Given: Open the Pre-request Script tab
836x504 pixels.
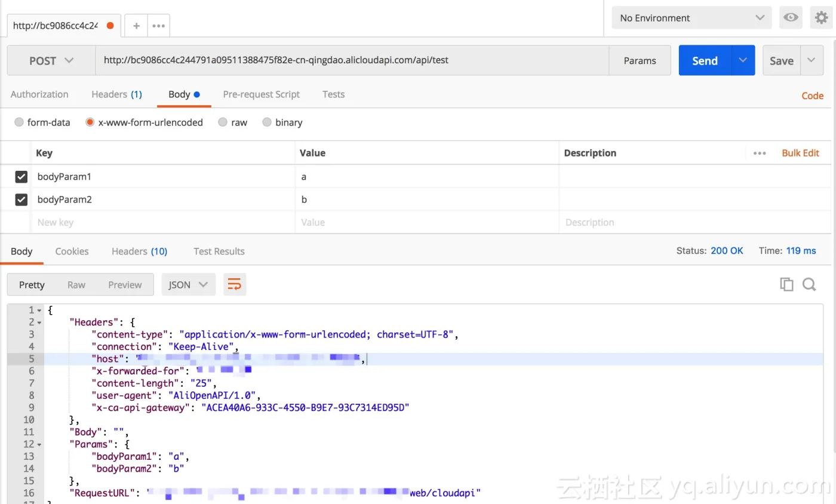Looking at the screenshot, I should coord(262,94).
